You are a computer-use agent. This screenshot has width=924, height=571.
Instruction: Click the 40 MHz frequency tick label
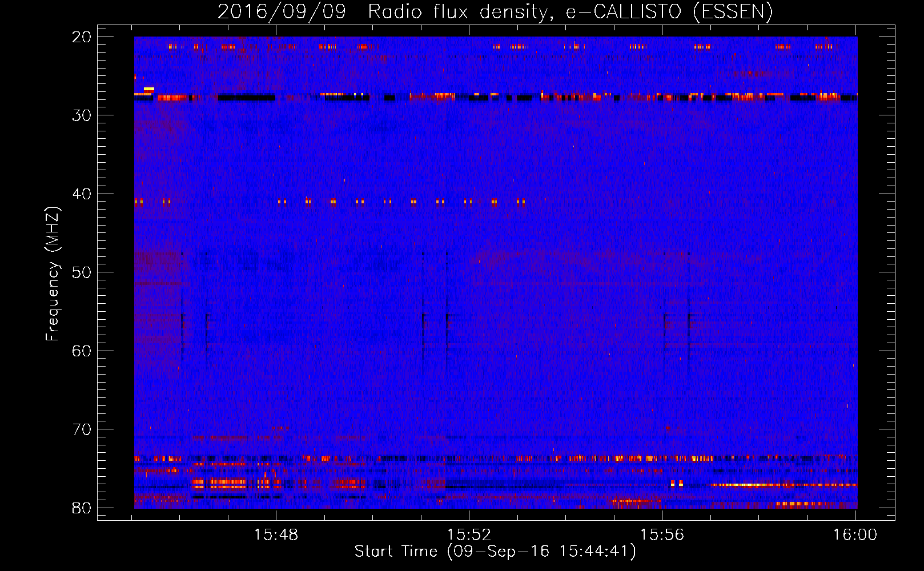click(x=82, y=194)
